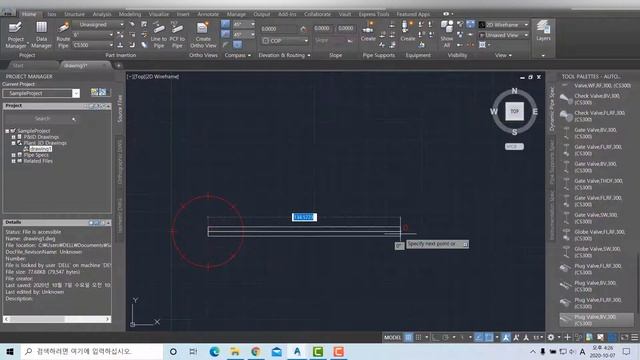Screen dimensions: 640x360
Task: Click the PCF to Pipe tool
Action: [177, 35]
